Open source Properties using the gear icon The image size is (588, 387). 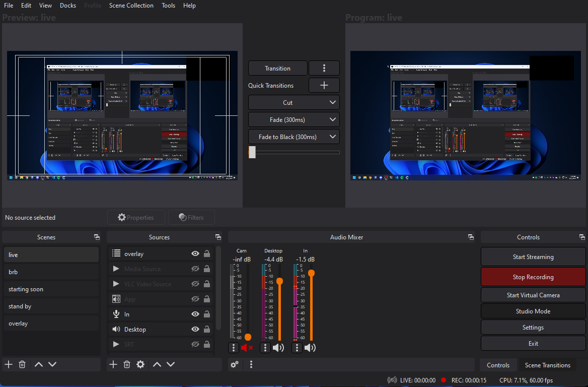click(140, 364)
